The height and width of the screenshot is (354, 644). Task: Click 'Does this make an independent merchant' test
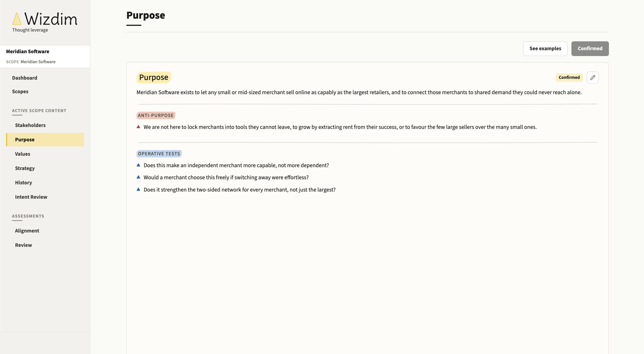tap(236, 165)
